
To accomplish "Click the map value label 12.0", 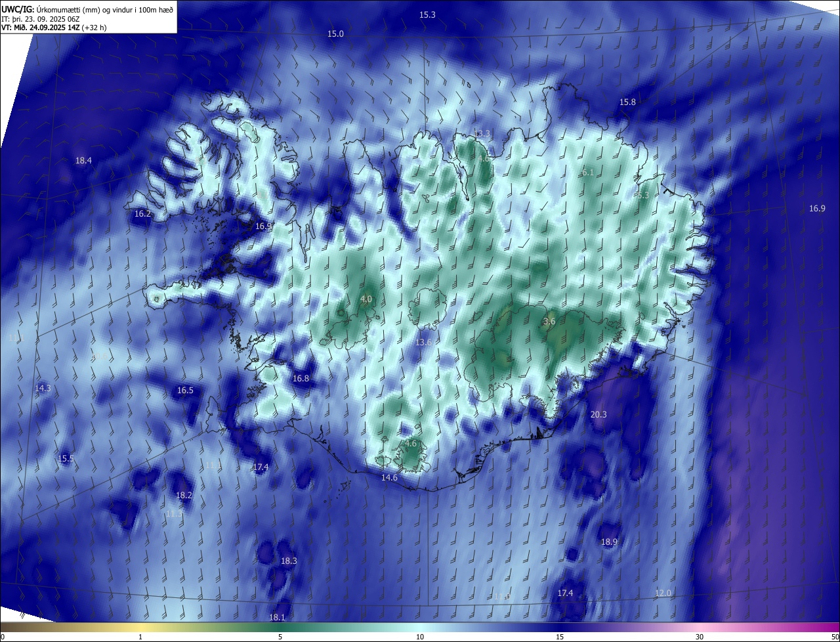I will [x=663, y=593].
